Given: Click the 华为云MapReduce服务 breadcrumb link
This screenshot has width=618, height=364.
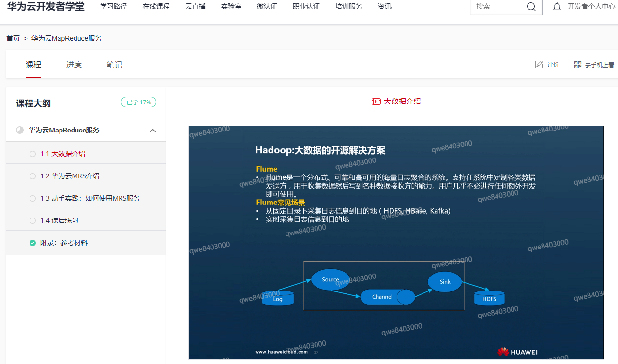Looking at the screenshot, I should (x=67, y=38).
